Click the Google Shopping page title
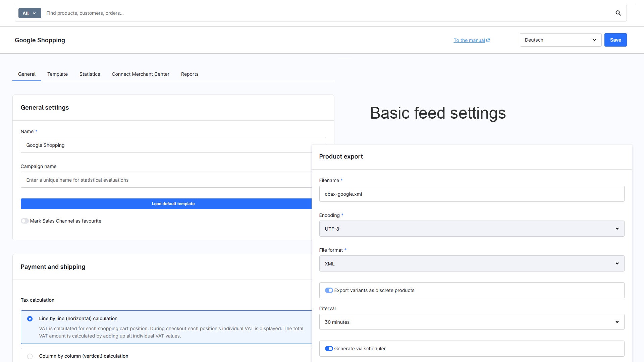The image size is (644, 362). click(40, 40)
